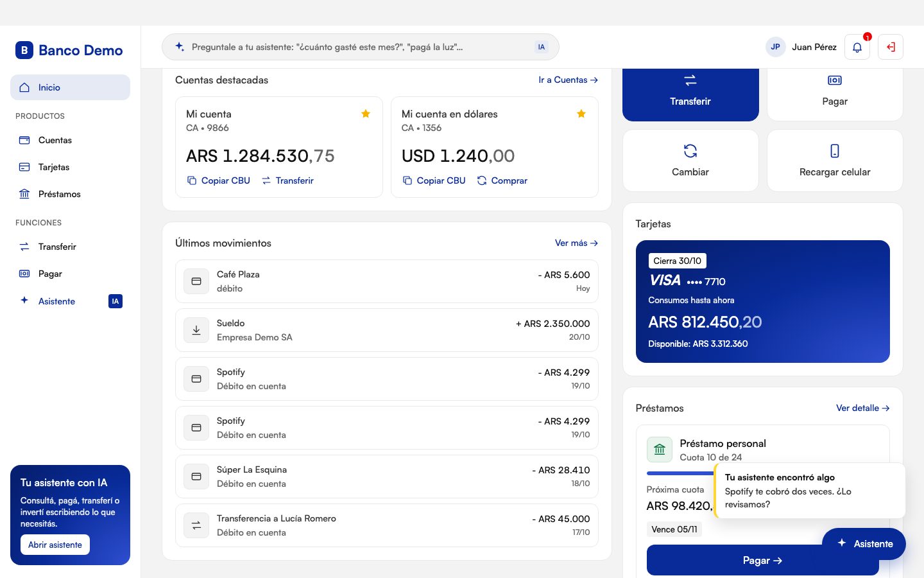Screen dimensions: 924x578
Task: Click the IA badge in the search bar
Action: pyautogui.click(x=542, y=47)
